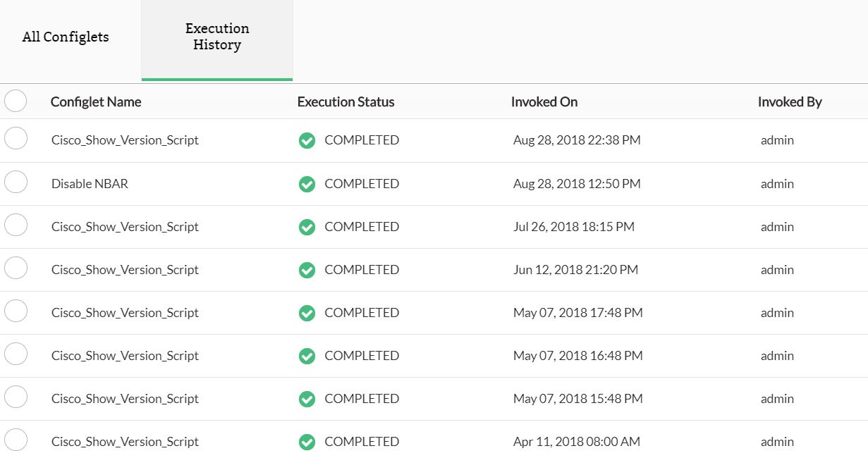
Task: Click status icon for May 07 15:48 execution
Action: click(x=307, y=399)
